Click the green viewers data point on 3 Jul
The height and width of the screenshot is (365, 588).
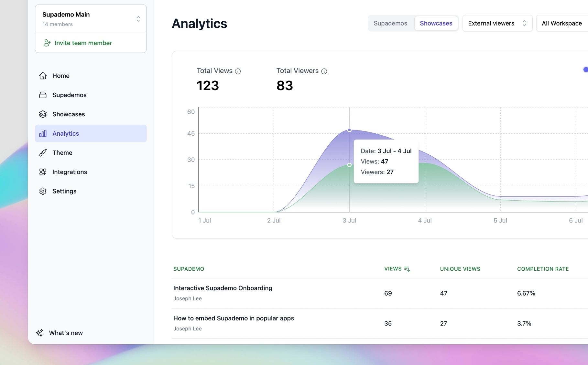pyautogui.click(x=349, y=165)
